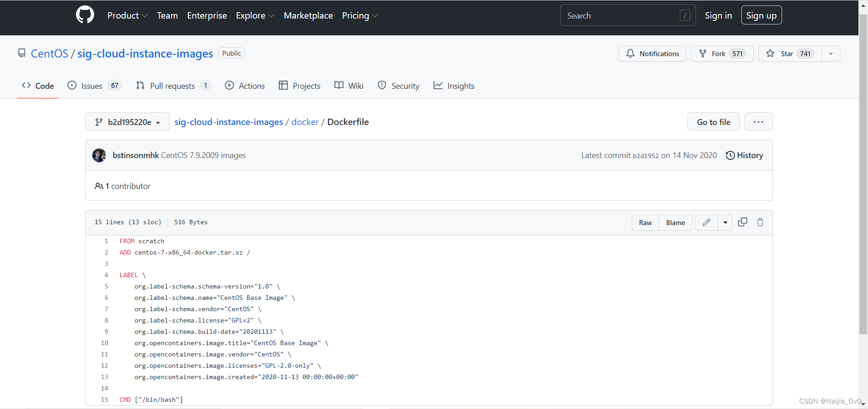Expand the Product menu
The width and height of the screenshot is (868, 409).
pos(127,15)
